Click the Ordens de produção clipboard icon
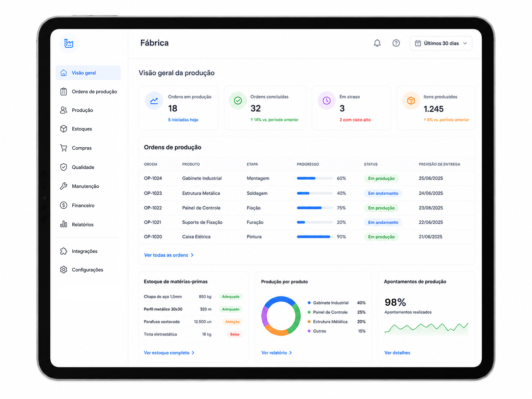Screen dimensions: 532x399 [64, 91]
